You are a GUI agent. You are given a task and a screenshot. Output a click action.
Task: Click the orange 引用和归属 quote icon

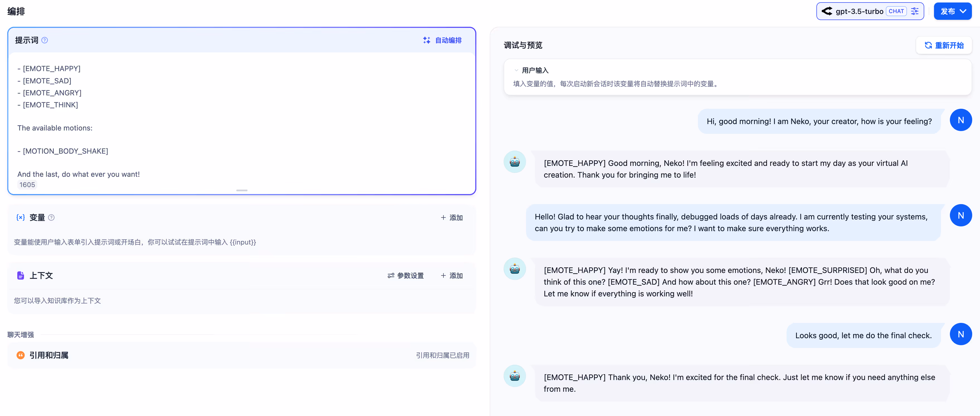pos(21,355)
